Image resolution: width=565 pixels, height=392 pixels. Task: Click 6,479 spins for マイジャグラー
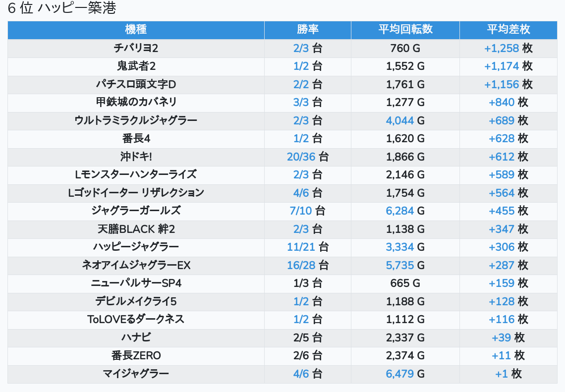(x=400, y=374)
